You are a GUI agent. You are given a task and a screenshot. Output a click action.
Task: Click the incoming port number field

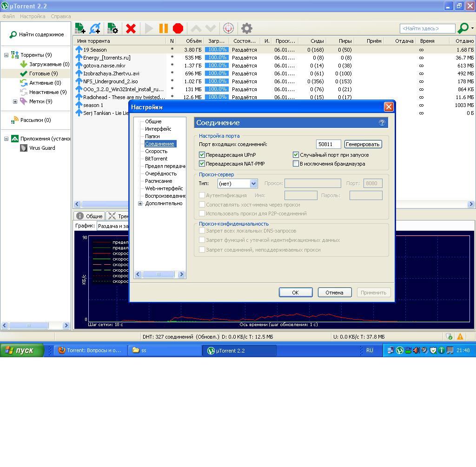coord(328,144)
